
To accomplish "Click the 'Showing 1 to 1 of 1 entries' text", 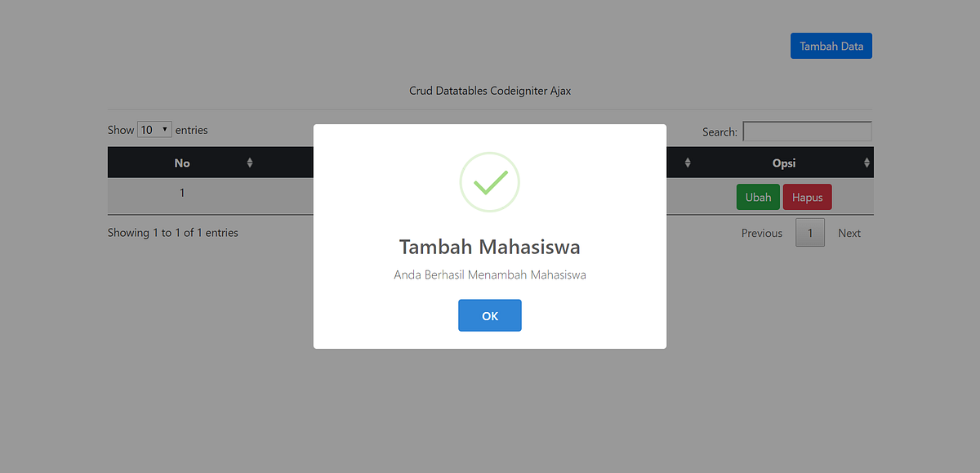I will [x=173, y=233].
